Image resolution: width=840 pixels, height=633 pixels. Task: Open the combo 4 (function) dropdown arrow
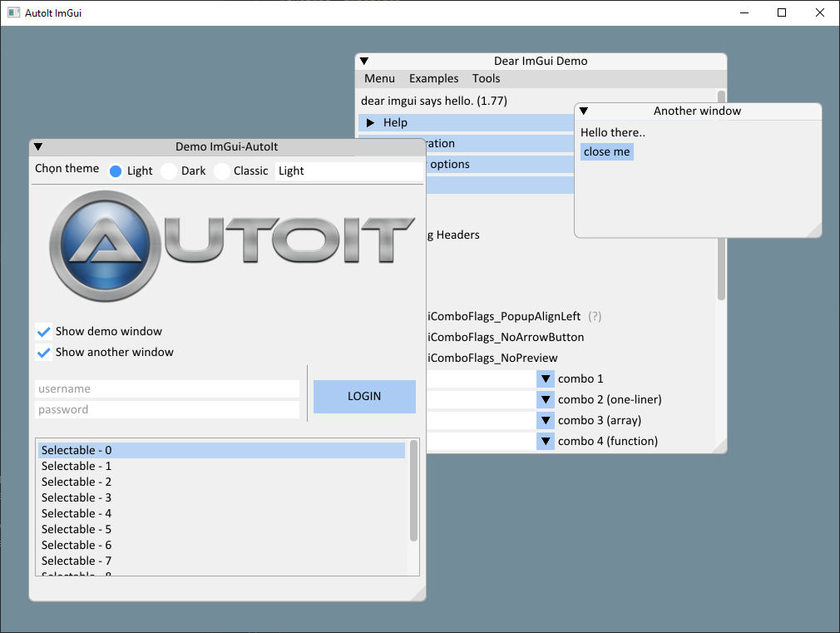coord(546,442)
